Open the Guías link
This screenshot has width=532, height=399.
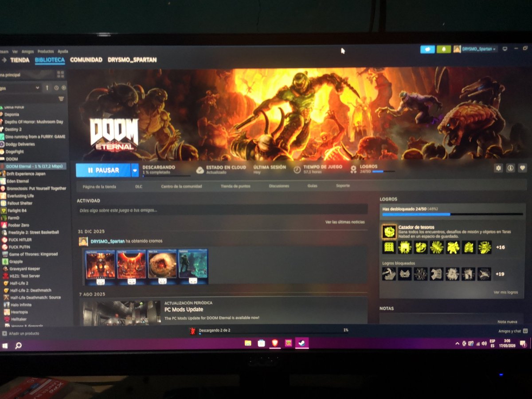(312, 186)
